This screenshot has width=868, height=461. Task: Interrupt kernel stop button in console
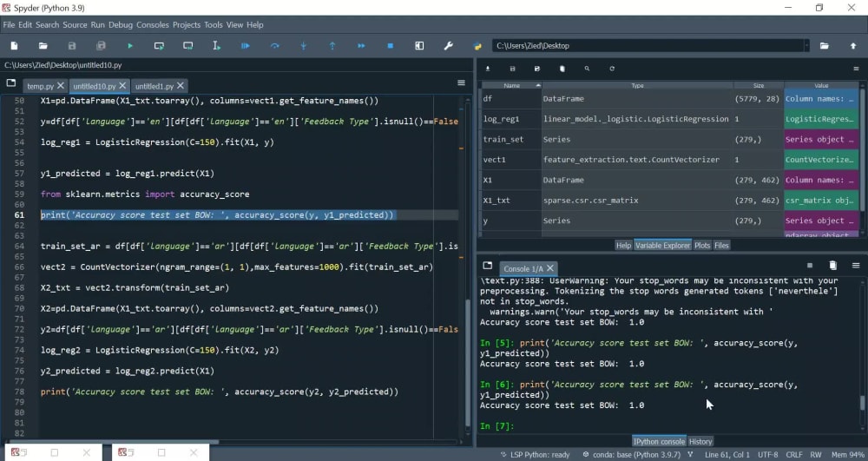point(809,266)
